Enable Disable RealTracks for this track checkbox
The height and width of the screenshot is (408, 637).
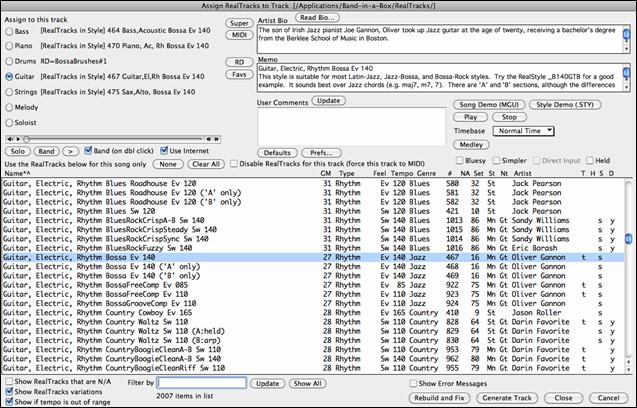pyautogui.click(x=234, y=164)
